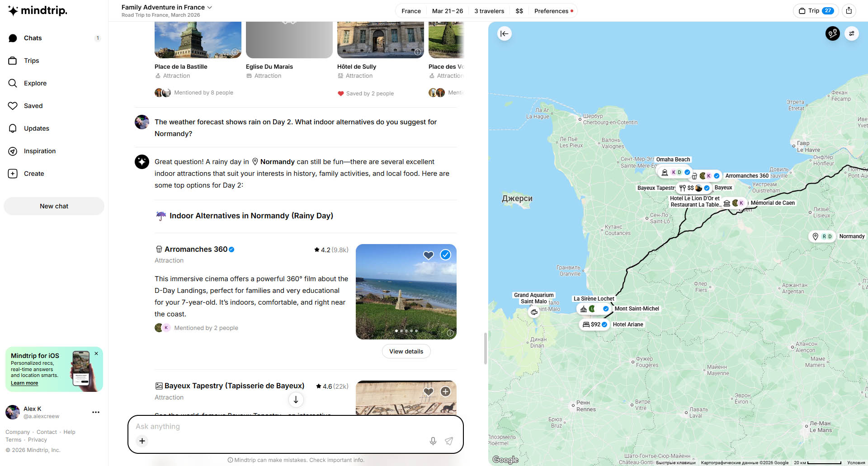Open map filter settings icon
The height and width of the screenshot is (466, 868).
click(x=852, y=33)
